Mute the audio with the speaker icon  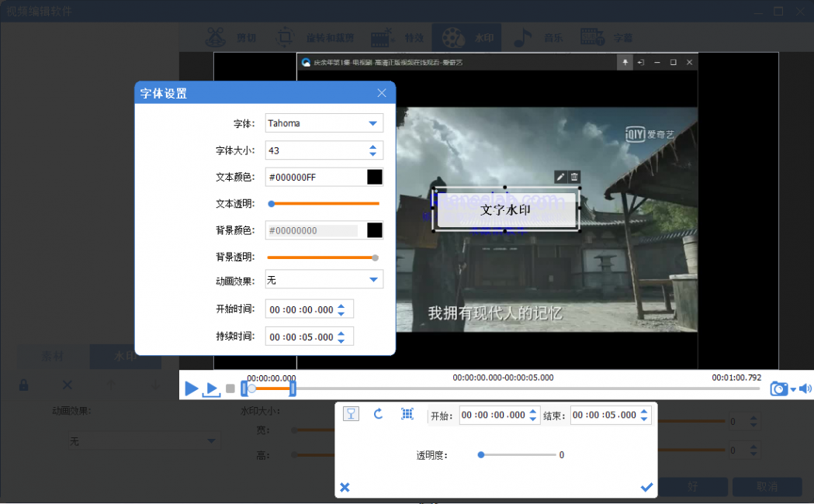coord(805,388)
